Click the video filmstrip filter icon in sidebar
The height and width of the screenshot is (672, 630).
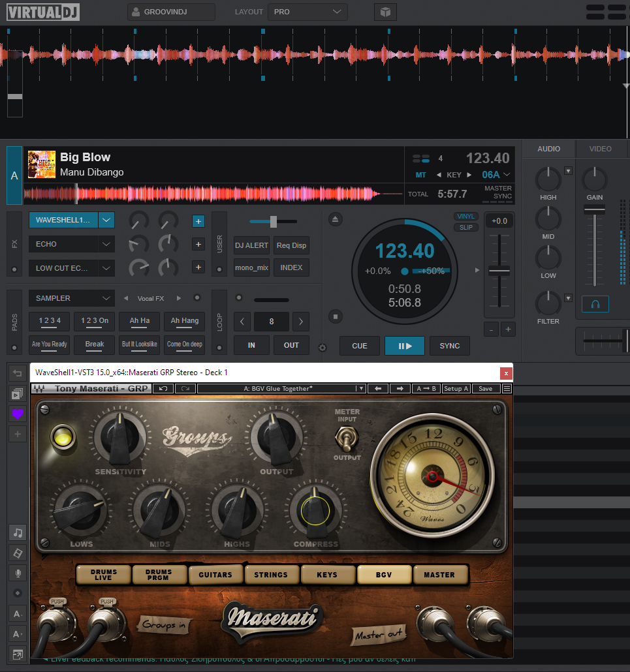(x=18, y=553)
